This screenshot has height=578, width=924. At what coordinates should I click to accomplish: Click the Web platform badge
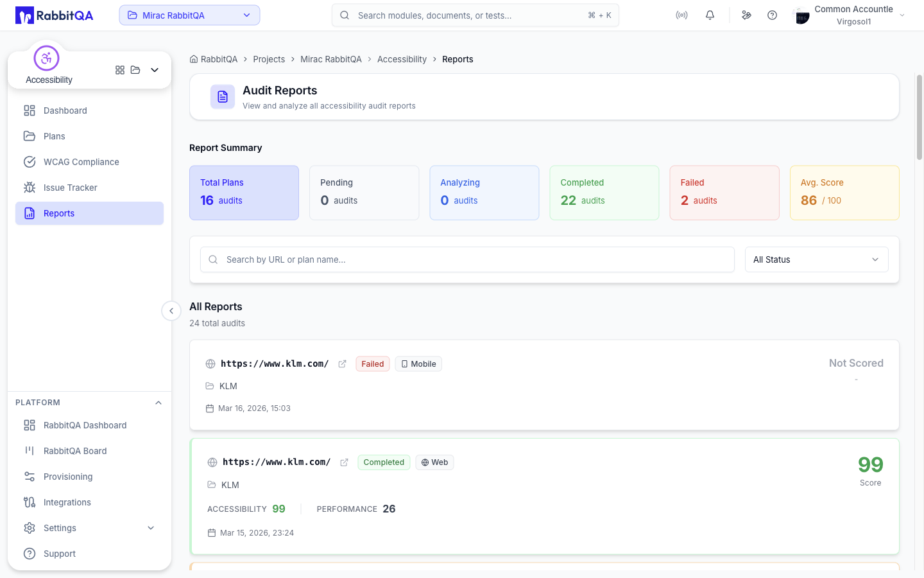(x=434, y=462)
